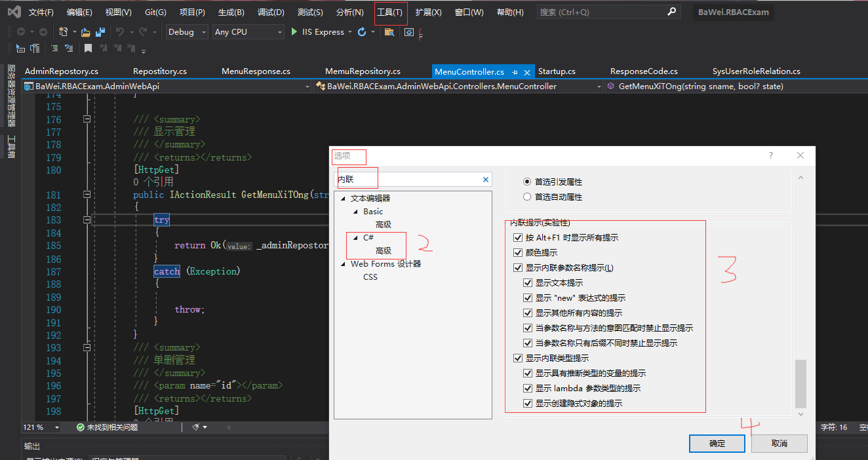Click the options search field containing 内联
This screenshot has height=460, width=868.
click(x=413, y=179)
